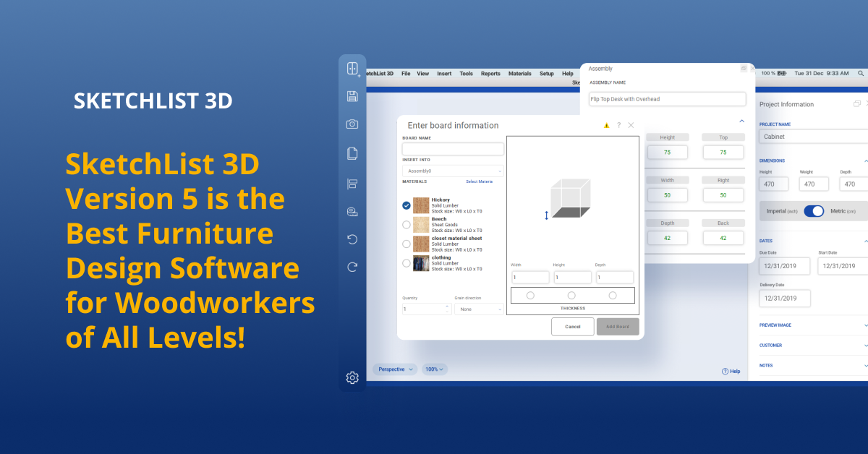Collapse the Assembly dimensions section chevron
868x454 pixels.
point(741,121)
